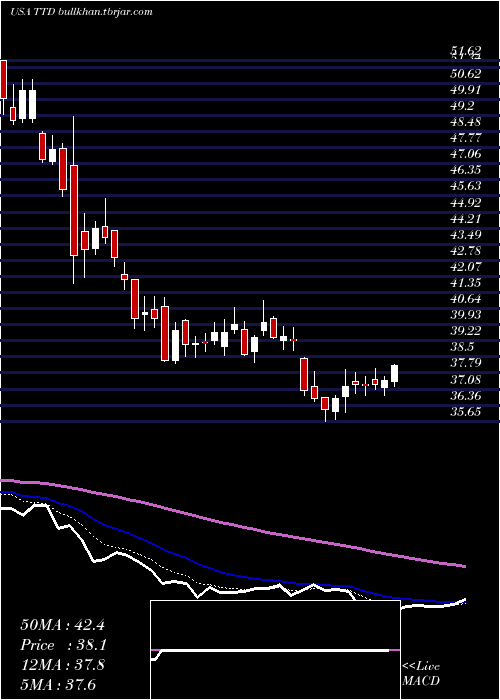Click the 'Price : 38.1' readout
500x700 pixels.
[x=62, y=645]
